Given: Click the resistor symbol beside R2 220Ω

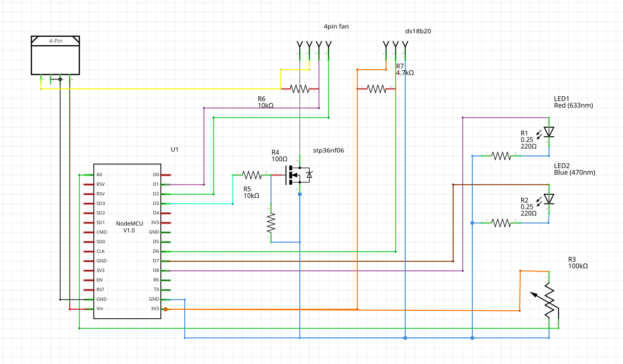Looking at the screenshot, I should click(501, 222).
